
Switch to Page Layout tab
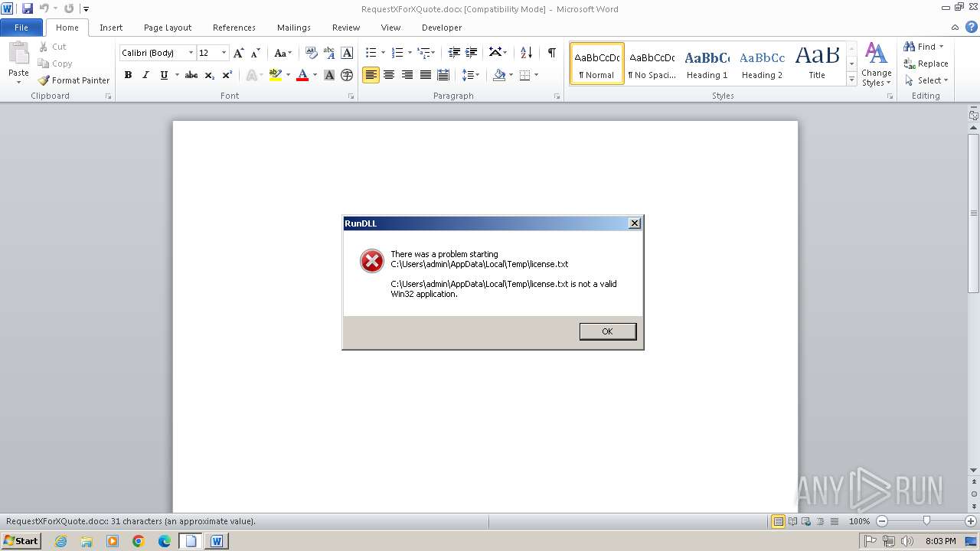point(168,28)
